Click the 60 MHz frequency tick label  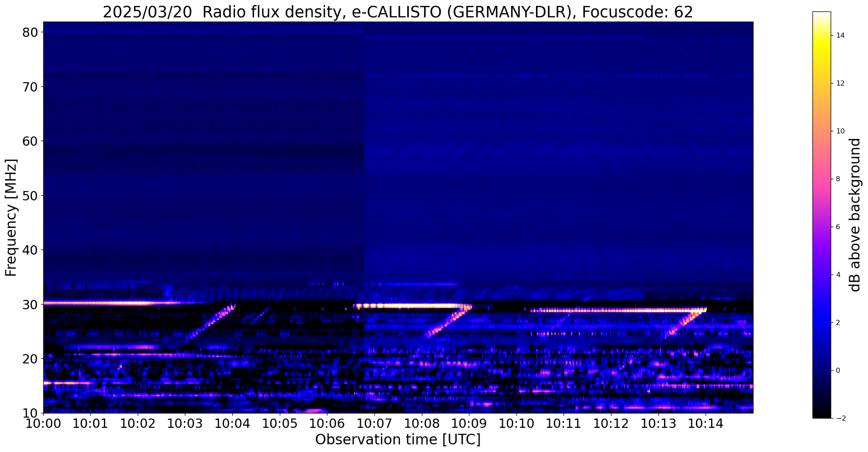click(31, 141)
